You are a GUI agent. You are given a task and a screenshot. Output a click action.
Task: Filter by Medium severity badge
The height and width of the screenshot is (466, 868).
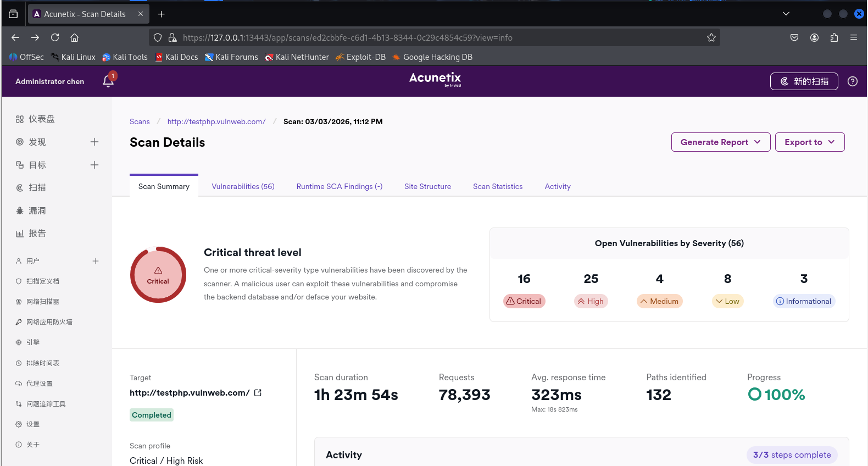coord(659,301)
